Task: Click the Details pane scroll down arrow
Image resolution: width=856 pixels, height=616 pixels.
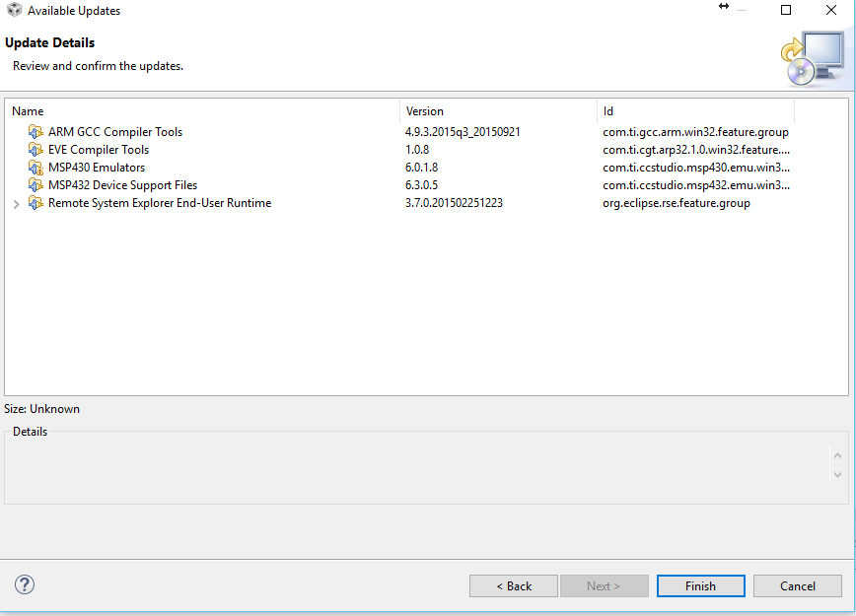Action: (x=837, y=475)
